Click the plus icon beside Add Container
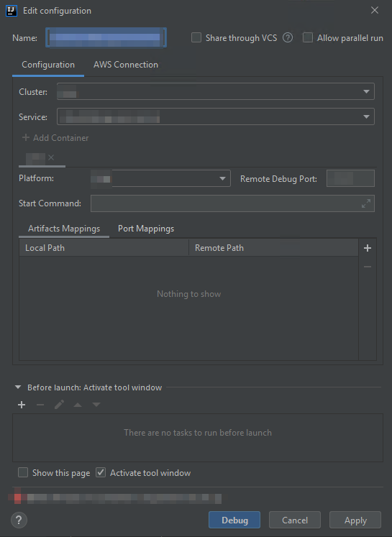The width and height of the screenshot is (392, 537). tap(26, 138)
